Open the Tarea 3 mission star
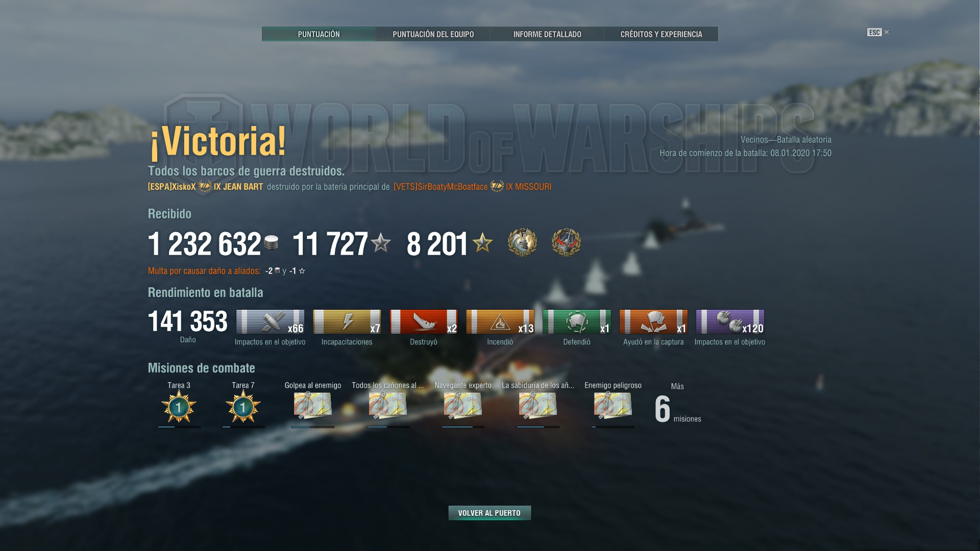The image size is (980, 551). pyautogui.click(x=179, y=407)
